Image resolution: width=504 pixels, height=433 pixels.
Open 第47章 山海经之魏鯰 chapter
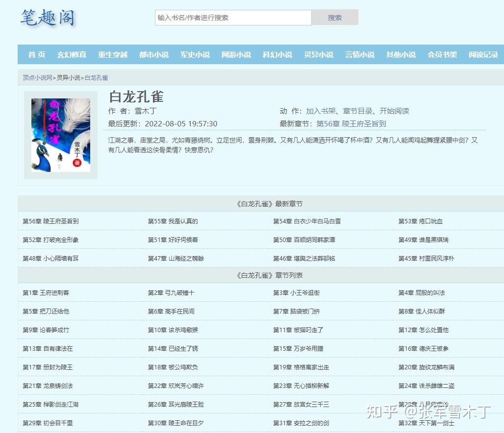pos(176,259)
